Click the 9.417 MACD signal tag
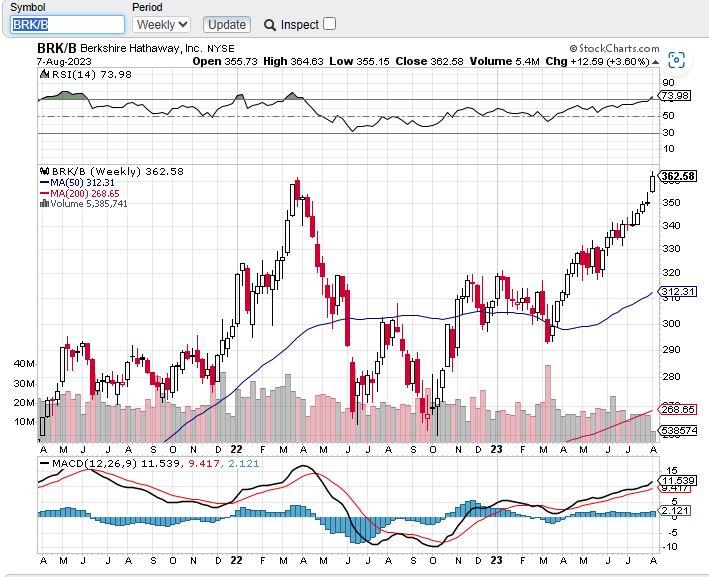Viewport: 709px width, 577px height. click(674, 488)
